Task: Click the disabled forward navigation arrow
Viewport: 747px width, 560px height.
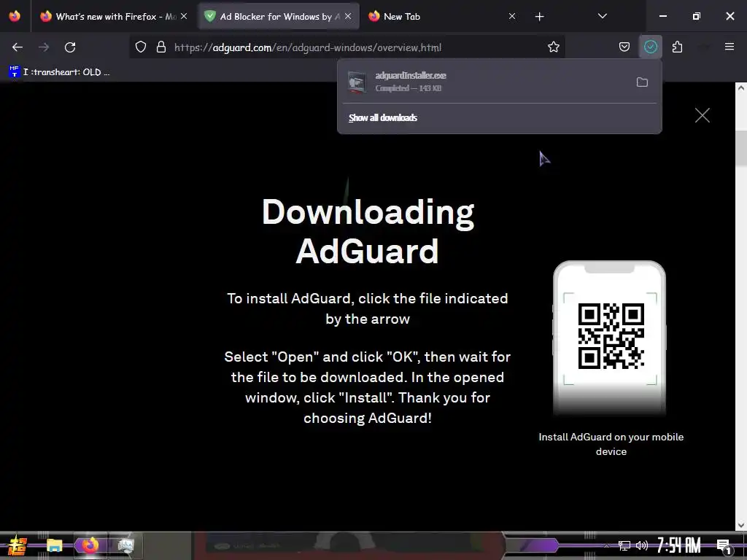Action: tap(44, 47)
